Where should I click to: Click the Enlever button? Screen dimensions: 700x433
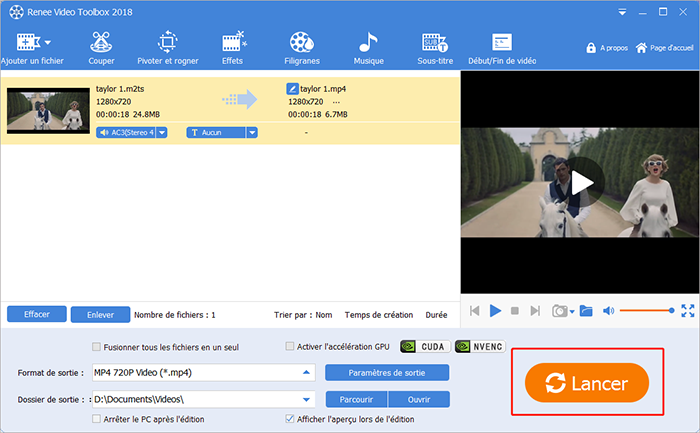[x=100, y=315]
